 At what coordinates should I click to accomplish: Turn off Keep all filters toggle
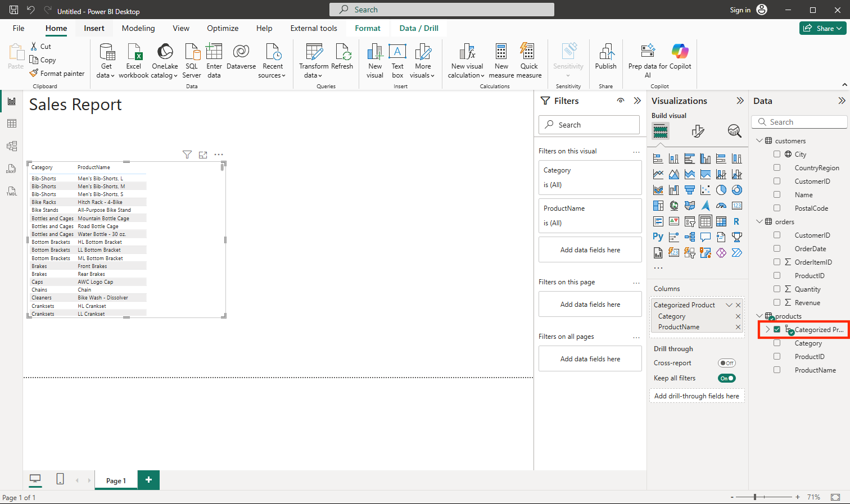coord(727,378)
